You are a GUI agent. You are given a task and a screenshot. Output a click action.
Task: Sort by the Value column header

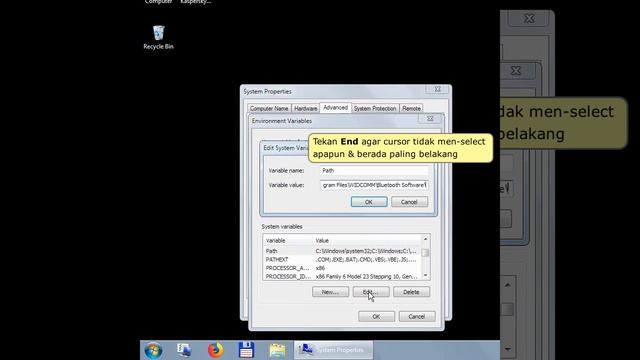click(367, 241)
